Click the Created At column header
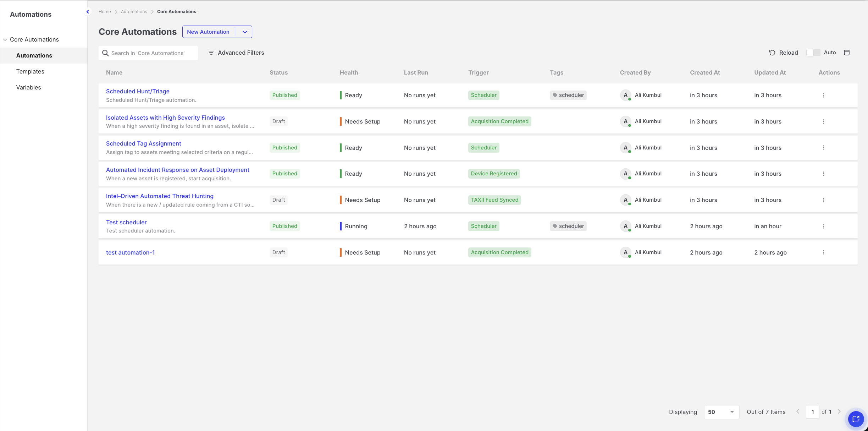This screenshot has width=868, height=431. pyautogui.click(x=705, y=72)
